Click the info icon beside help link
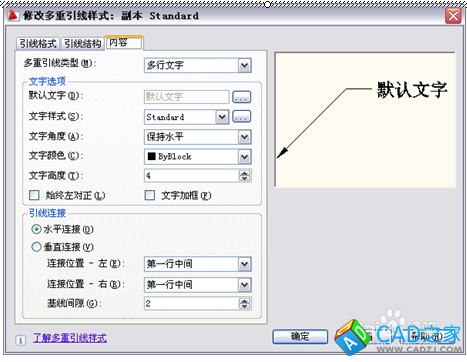 click(21, 340)
